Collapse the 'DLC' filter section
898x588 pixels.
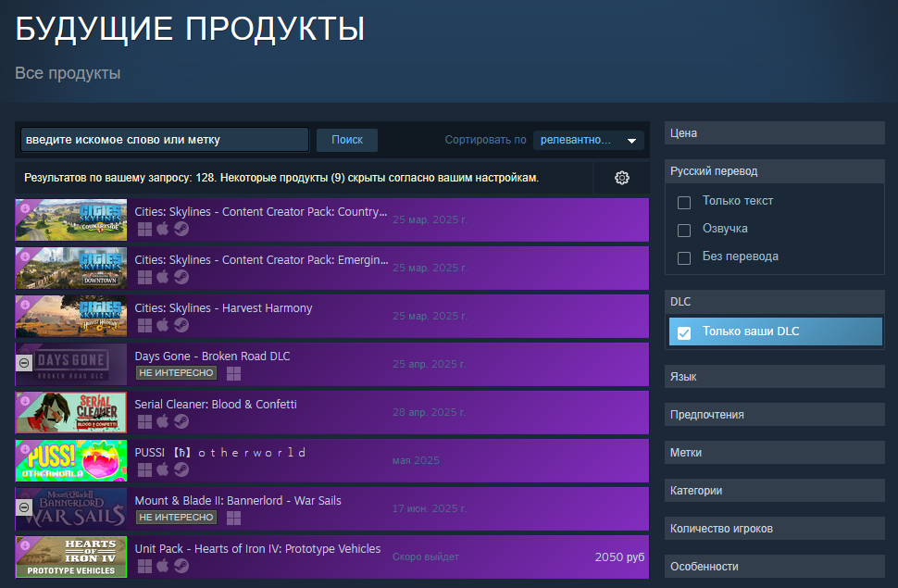774,302
